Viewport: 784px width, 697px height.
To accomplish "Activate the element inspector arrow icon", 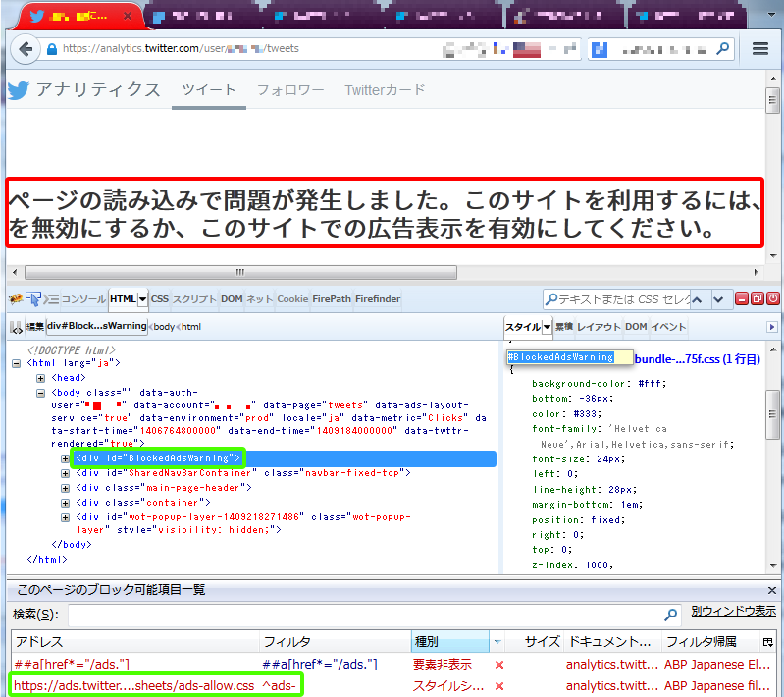I will click(33, 299).
